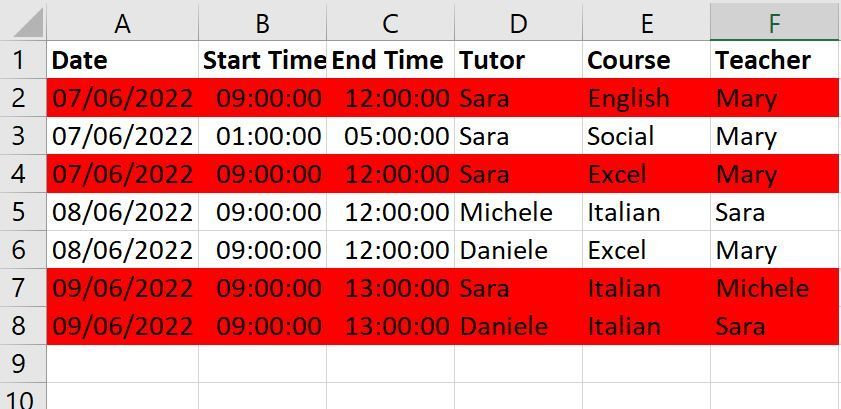
Task: Click the 08/06/2022 date in row 6
Action: 122,250
